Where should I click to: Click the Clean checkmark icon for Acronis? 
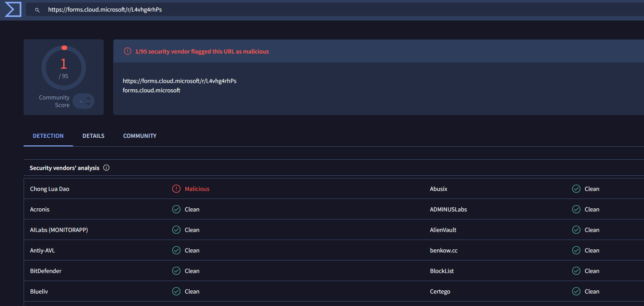coord(176,209)
